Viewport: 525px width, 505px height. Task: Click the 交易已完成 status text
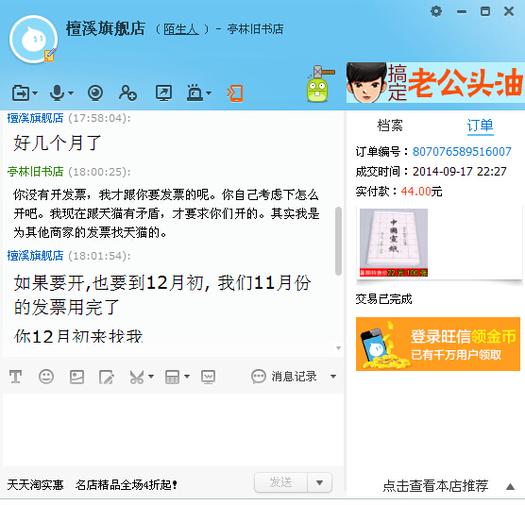(x=384, y=299)
